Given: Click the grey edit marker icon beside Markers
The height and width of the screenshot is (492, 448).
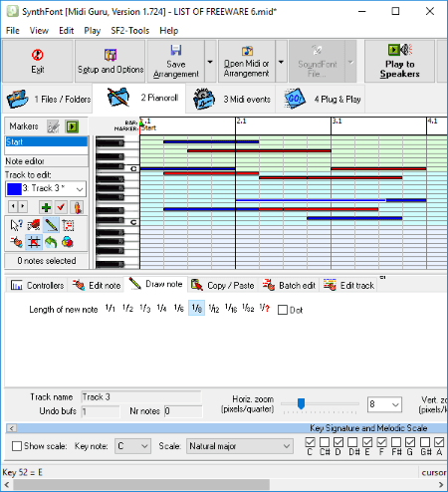Looking at the screenshot, I should tap(53, 126).
